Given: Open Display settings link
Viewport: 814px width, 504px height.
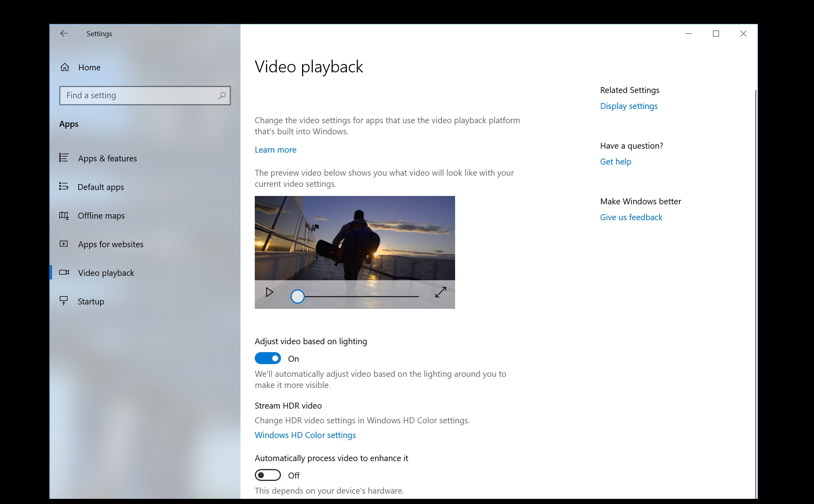Looking at the screenshot, I should pos(629,106).
